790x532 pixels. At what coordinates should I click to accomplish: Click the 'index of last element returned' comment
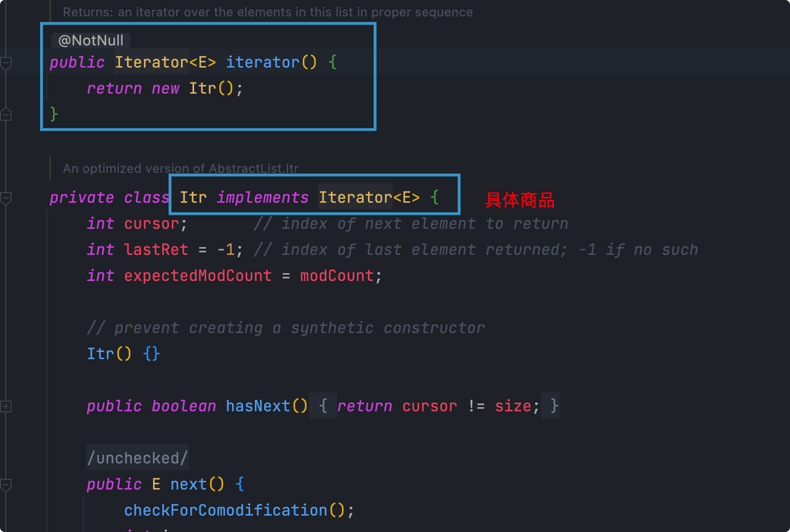(x=476, y=250)
